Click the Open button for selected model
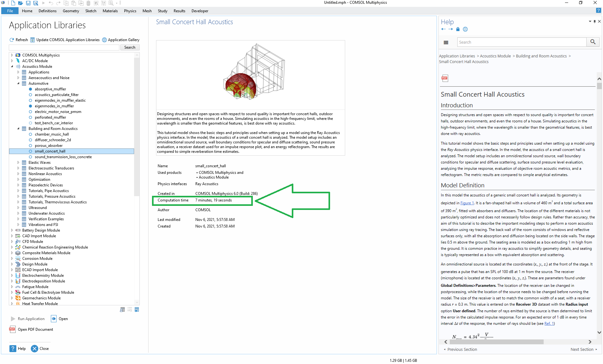 (x=59, y=318)
